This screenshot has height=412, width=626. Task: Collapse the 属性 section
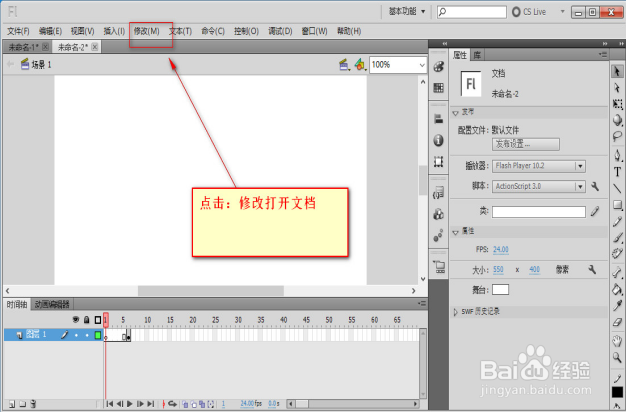coord(456,232)
